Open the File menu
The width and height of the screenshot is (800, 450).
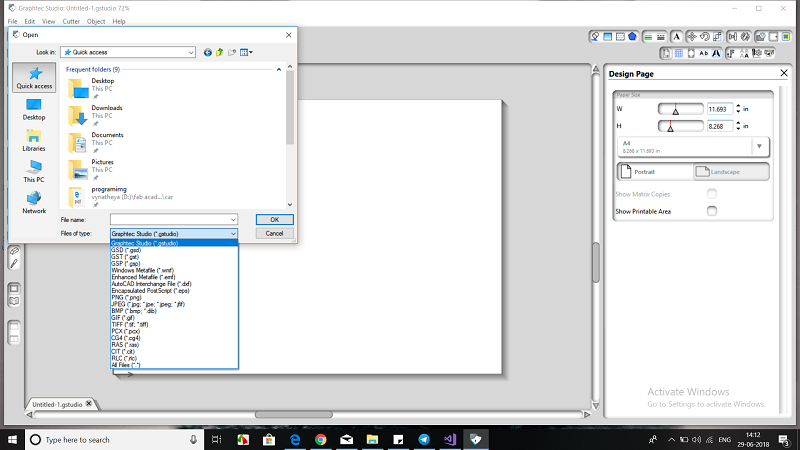pos(12,21)
